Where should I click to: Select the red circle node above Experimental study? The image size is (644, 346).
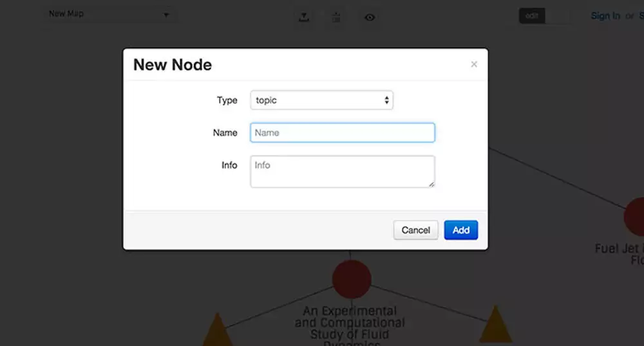point(352,278)
